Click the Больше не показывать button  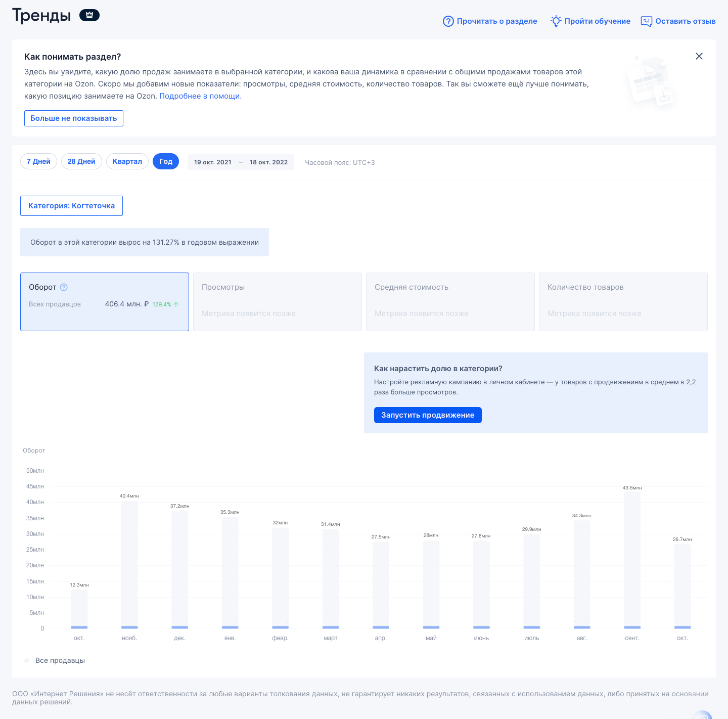click(74, 118)
